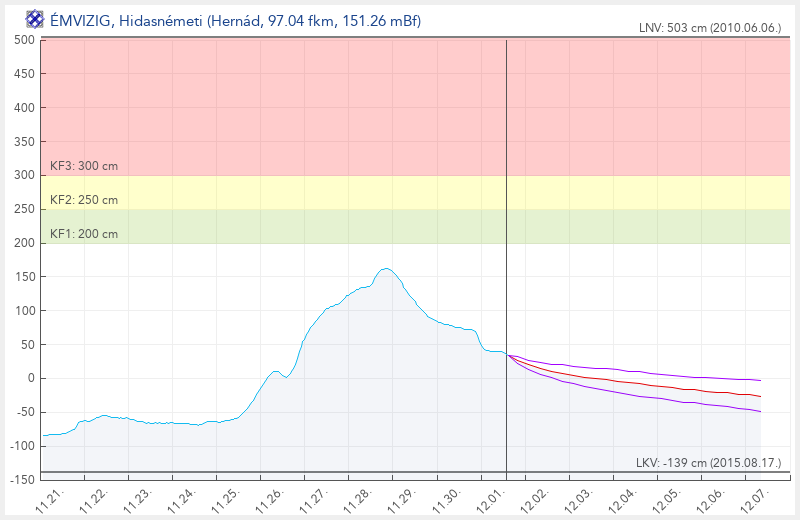Click the peak of the blue water level curve

pyautogui.click(x=386, y=268)
